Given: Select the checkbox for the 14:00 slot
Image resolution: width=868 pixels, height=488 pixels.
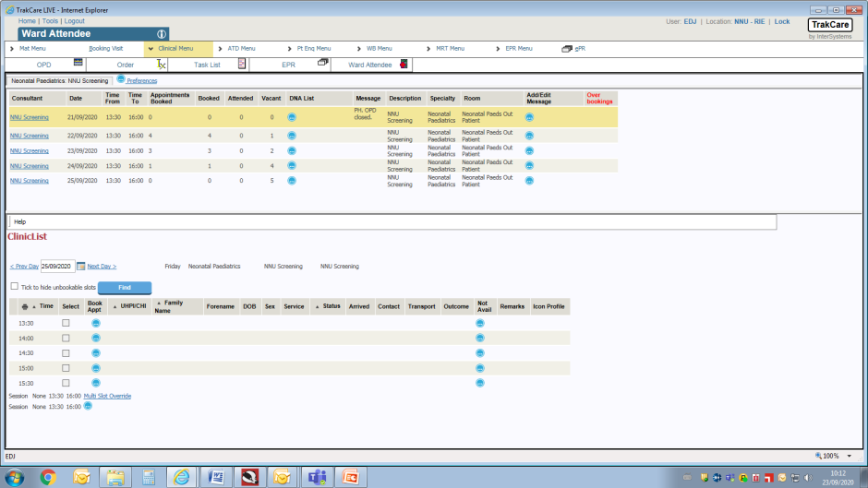Looking at the screenshot, I should (x=66, y=339).
